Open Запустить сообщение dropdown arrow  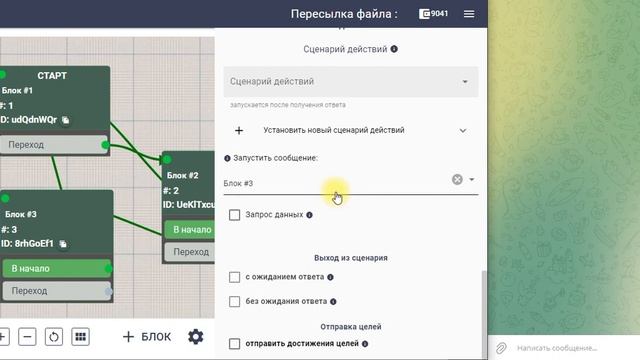pyautogui.click(x=472, y=180)
